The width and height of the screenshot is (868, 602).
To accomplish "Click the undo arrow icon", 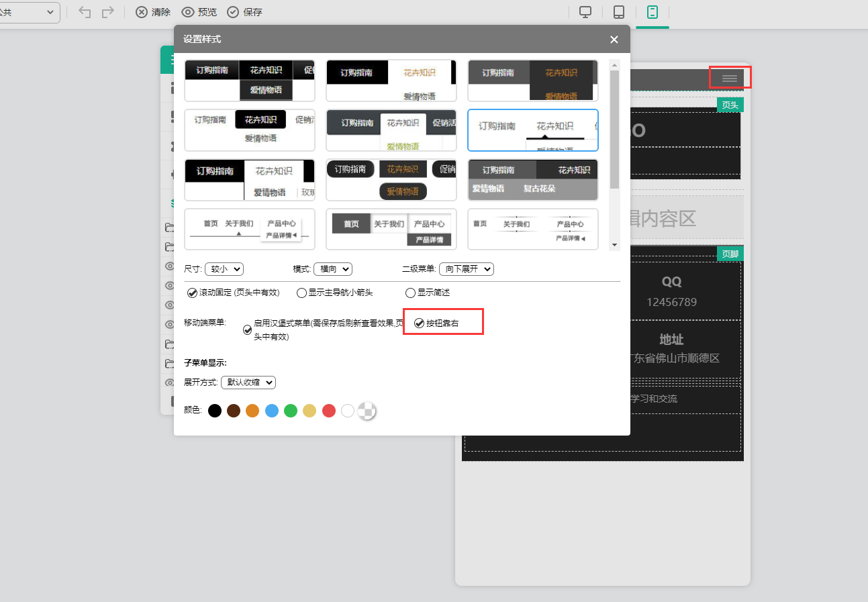I will (x=85, y=12).
